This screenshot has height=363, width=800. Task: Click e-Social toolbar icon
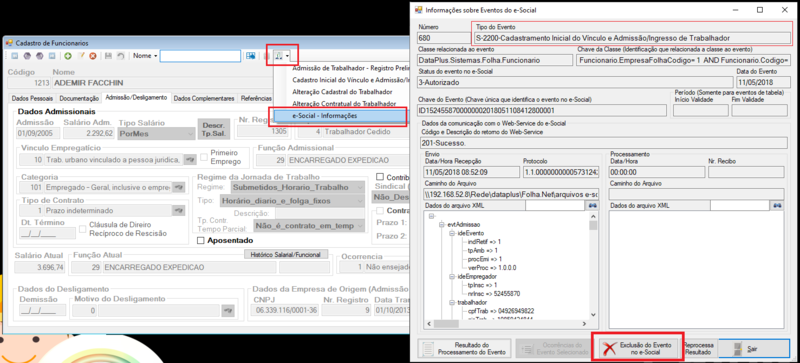click(x=279, y=56)
